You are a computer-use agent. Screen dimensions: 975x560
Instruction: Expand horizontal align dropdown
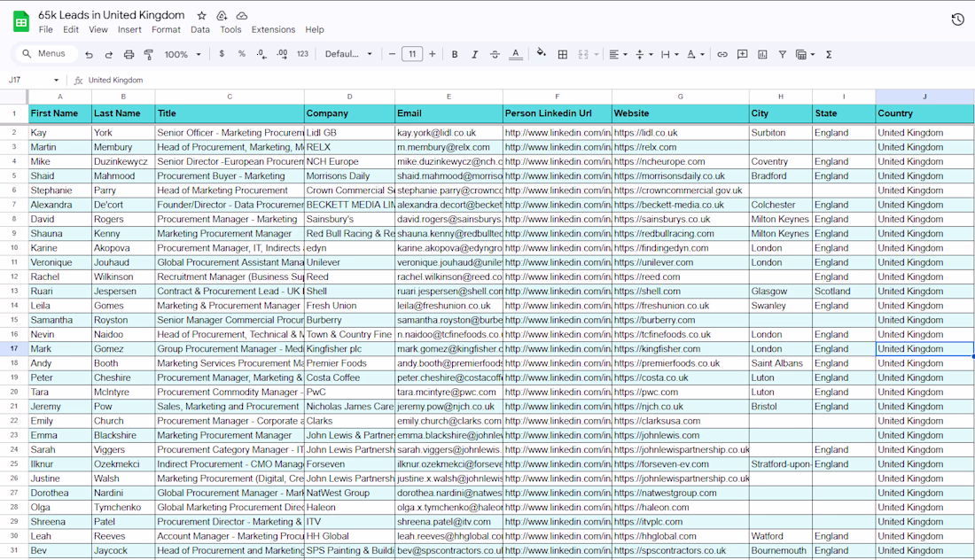tap(625, 55)
